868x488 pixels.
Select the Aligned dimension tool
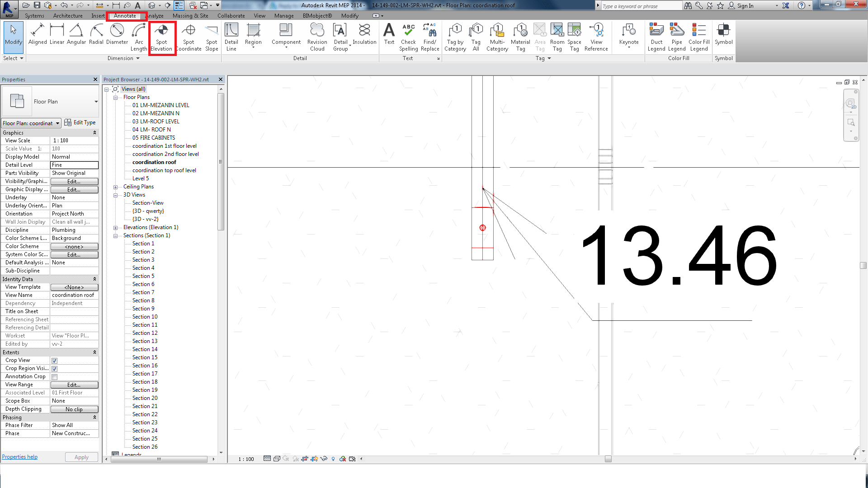38,36
